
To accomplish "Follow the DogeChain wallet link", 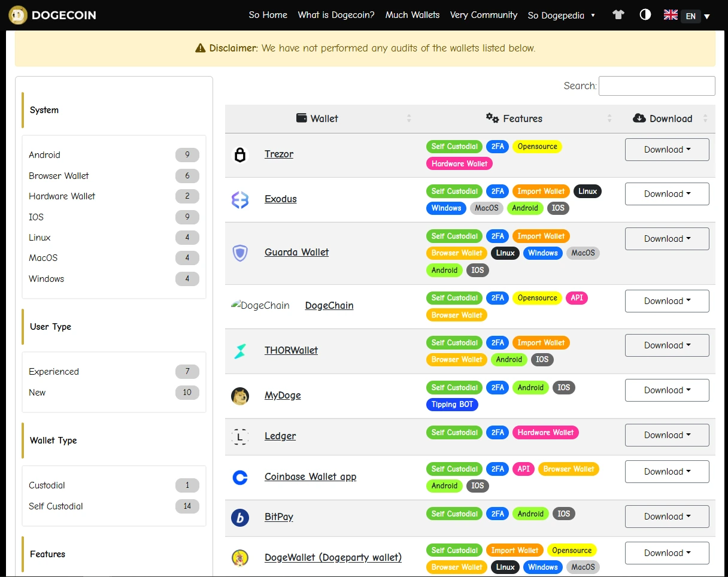I will [x=329, y=305].
